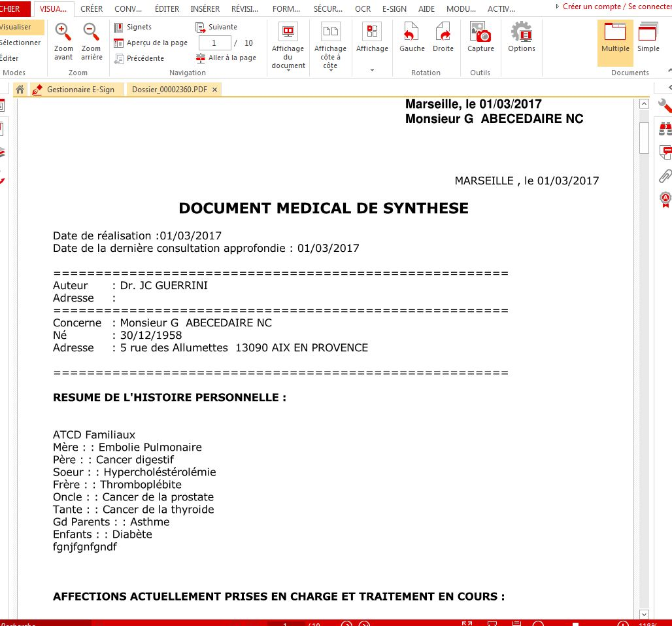Image resolution: width=672 pixels, height=626 pixels.
Task: Open the OCR ribbon tab
Action: coord(363,9)
